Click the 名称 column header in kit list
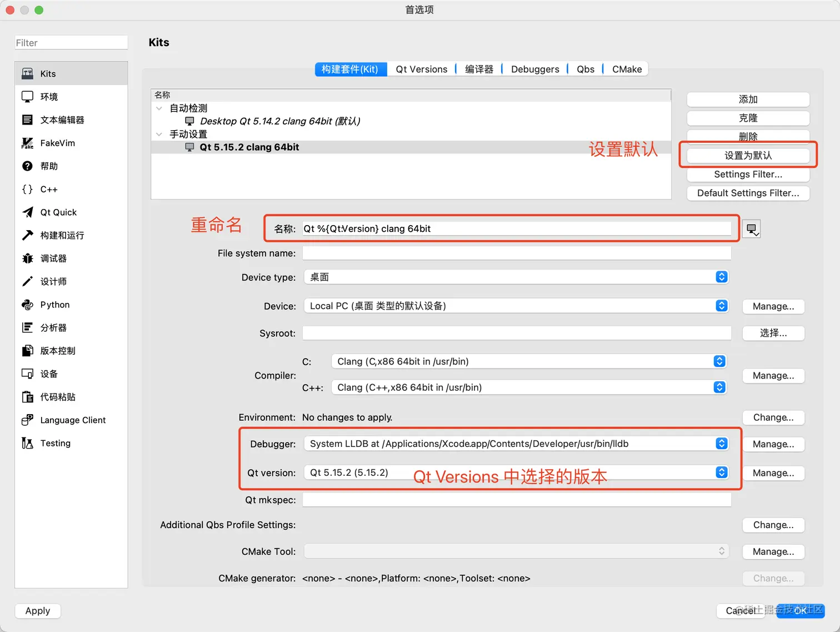The width and height of the screenshot is (840, 632). coord(411,95)
